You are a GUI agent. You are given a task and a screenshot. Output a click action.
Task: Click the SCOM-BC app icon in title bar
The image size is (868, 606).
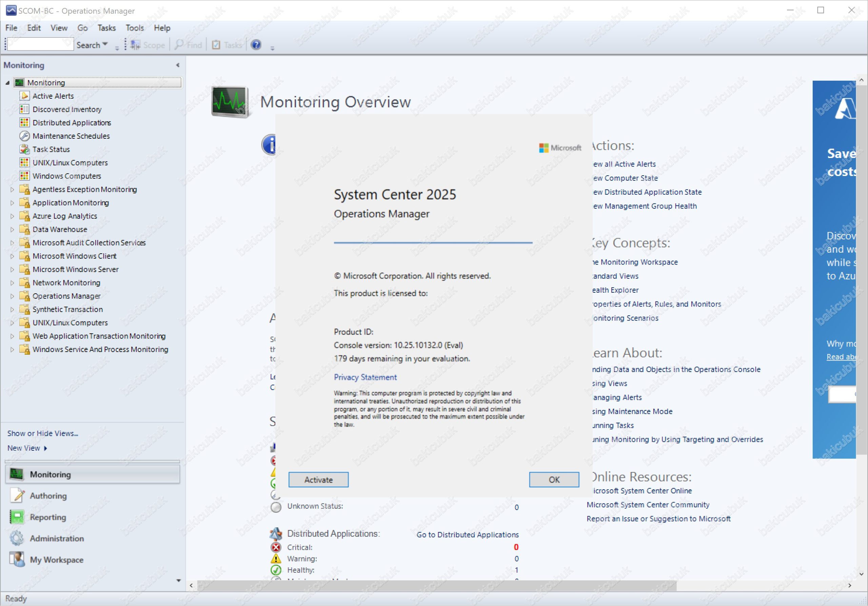tap(11, 11)
